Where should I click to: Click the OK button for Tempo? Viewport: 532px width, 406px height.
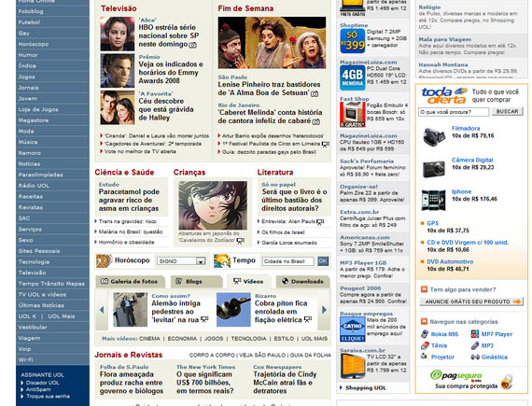(323, 260)
